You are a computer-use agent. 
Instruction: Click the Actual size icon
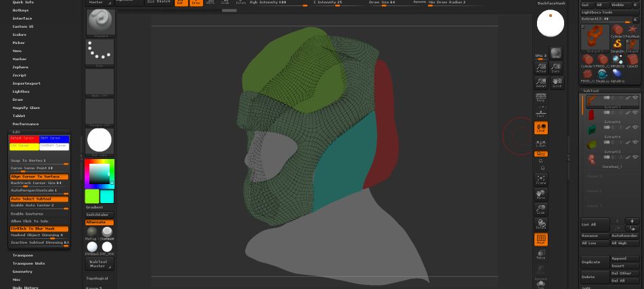pos(541,68)
